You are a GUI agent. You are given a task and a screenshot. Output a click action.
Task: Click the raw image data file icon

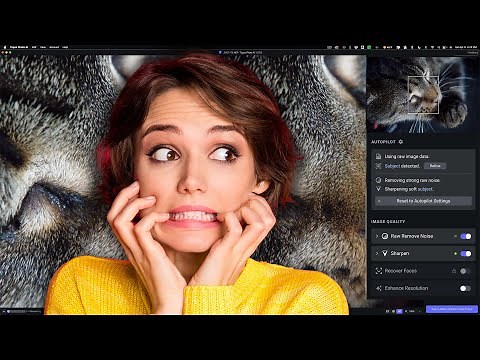pos(378,156)
